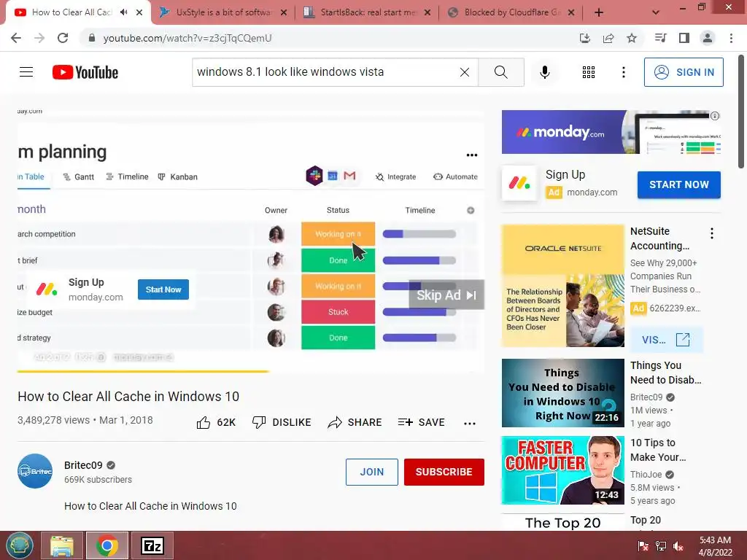The image size is (747, 560).
Task: Click START NOW in sidebar ad
Action: [x=679, y=184]
